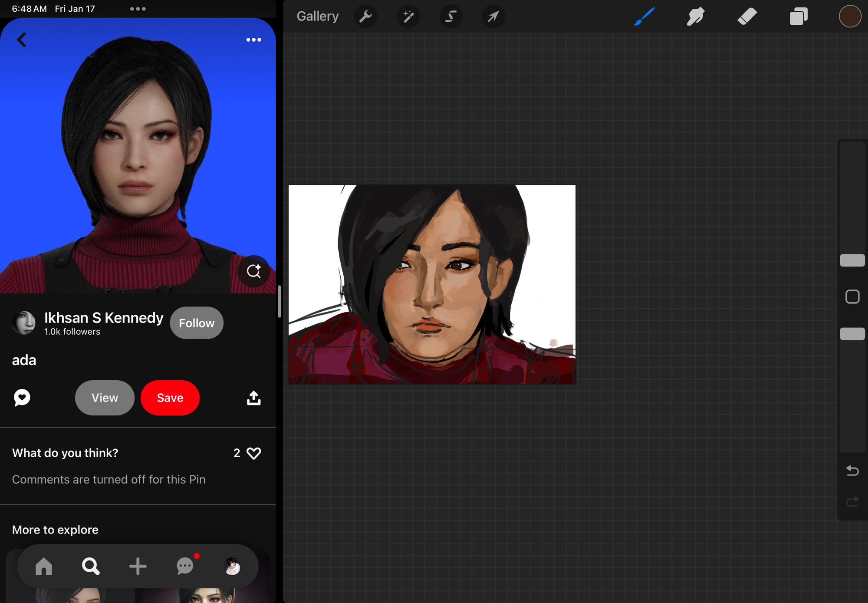Tap the modify square button on sidebar
This screenshot has width=868, height=603.
[852, 297]
